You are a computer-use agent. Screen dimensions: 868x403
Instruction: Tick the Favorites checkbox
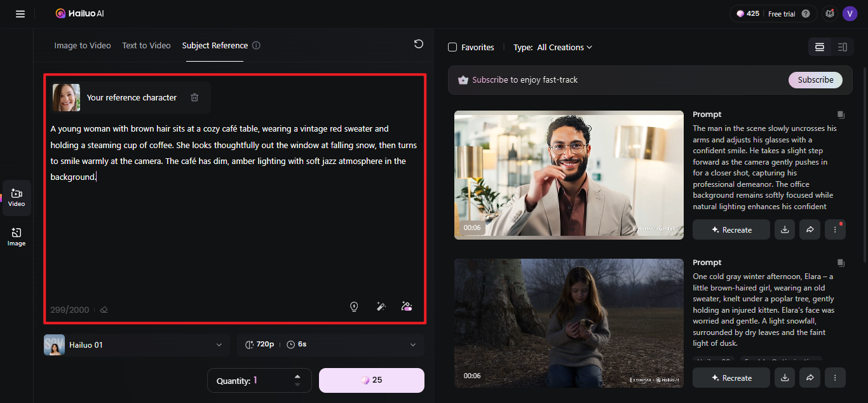tap(452, 47)
